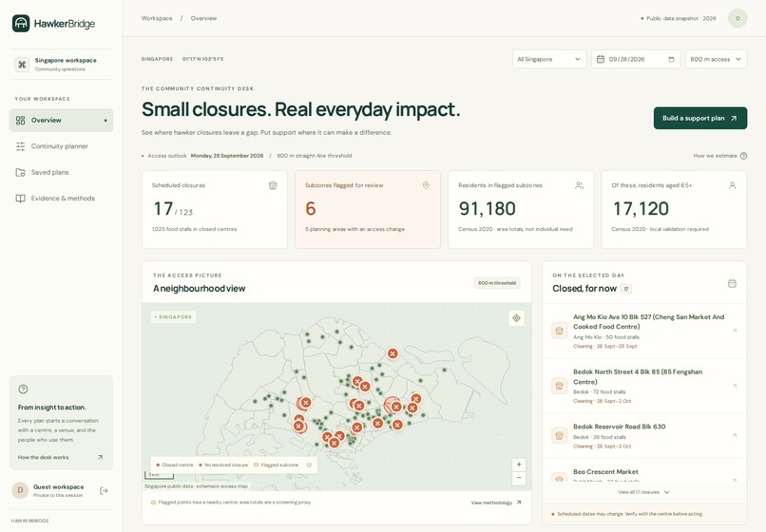The height and width of the screenshot is (532, 766).
Task: Follow the How the desk works link
Action: point(60,457)
